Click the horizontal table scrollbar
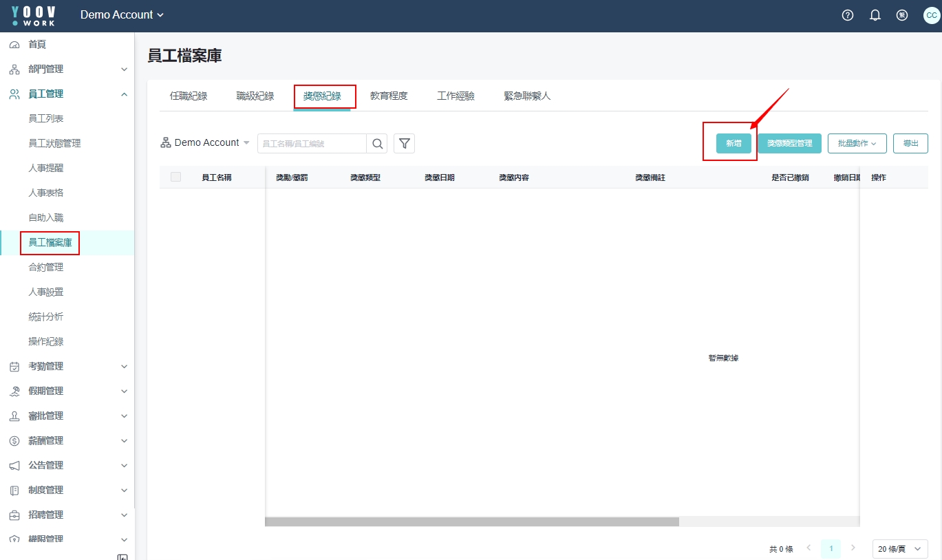 tap(471, 521)
